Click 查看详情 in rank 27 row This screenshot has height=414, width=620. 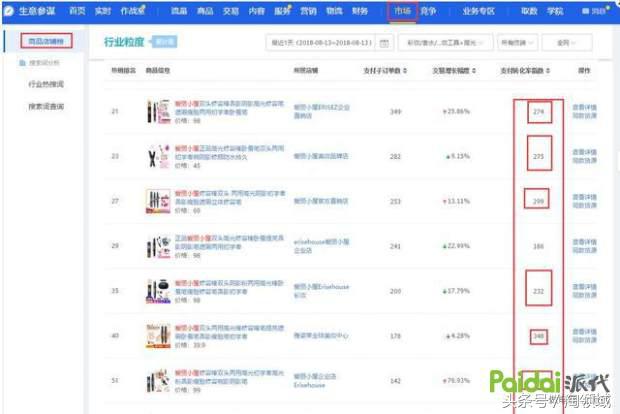coord(584,197)
